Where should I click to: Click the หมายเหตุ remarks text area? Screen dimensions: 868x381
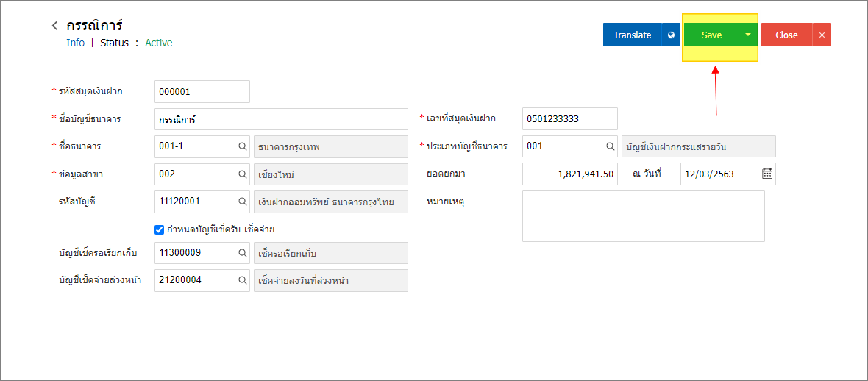click(643, 216)
